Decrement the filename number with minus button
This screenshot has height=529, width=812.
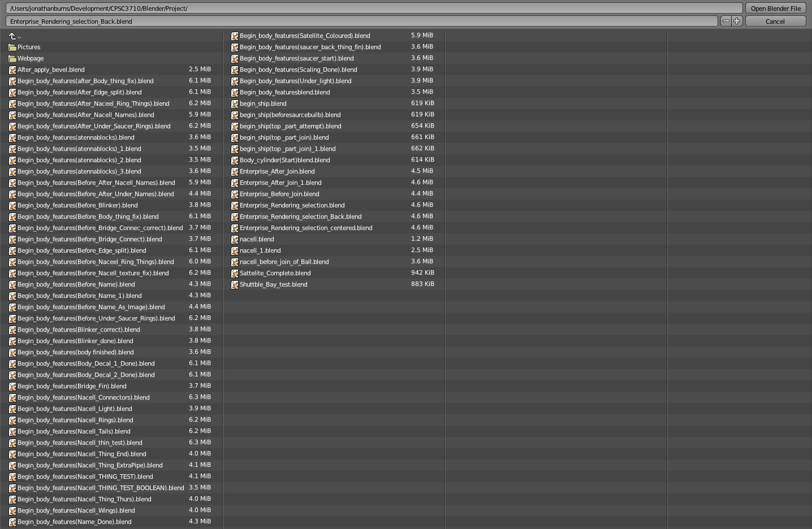click(x=725, y=21)
